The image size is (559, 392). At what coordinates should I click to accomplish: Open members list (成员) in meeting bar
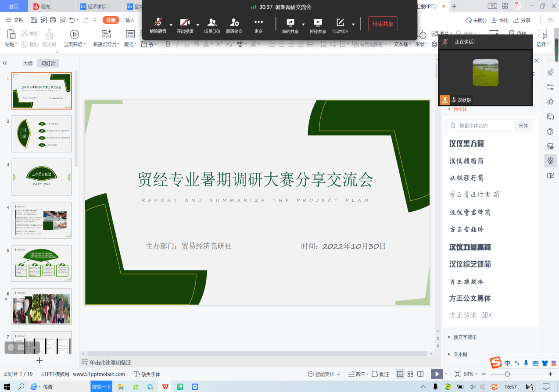pos(212,26)
